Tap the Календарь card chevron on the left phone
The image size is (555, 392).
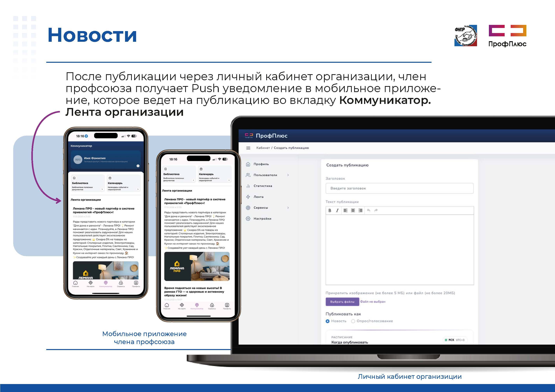click(138, 189)
